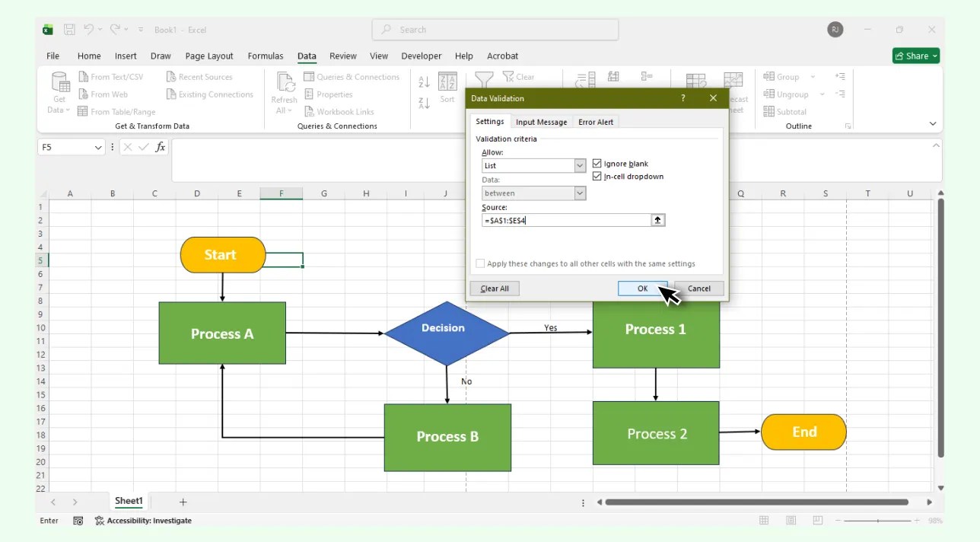
Task: Open the Sheet1 tab
Action: (129, 501)
